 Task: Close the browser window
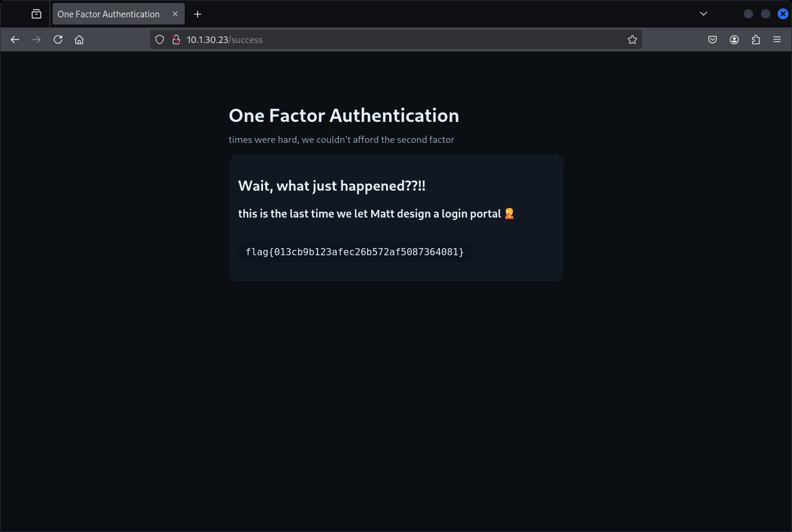coord(782,14)
